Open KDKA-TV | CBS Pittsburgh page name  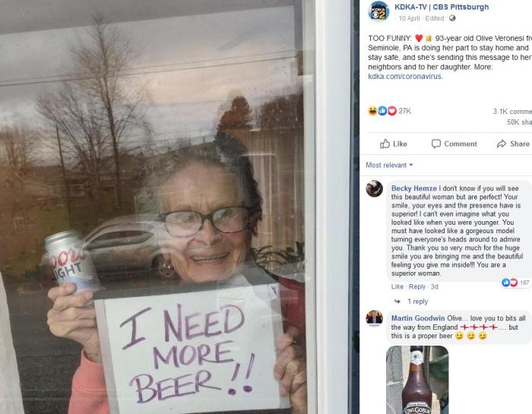tap(442, 7)
